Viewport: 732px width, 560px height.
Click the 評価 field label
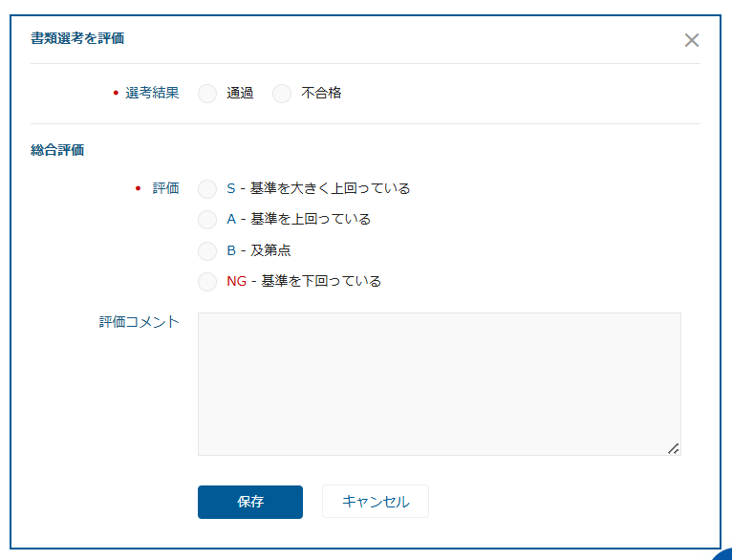(165, 188)
